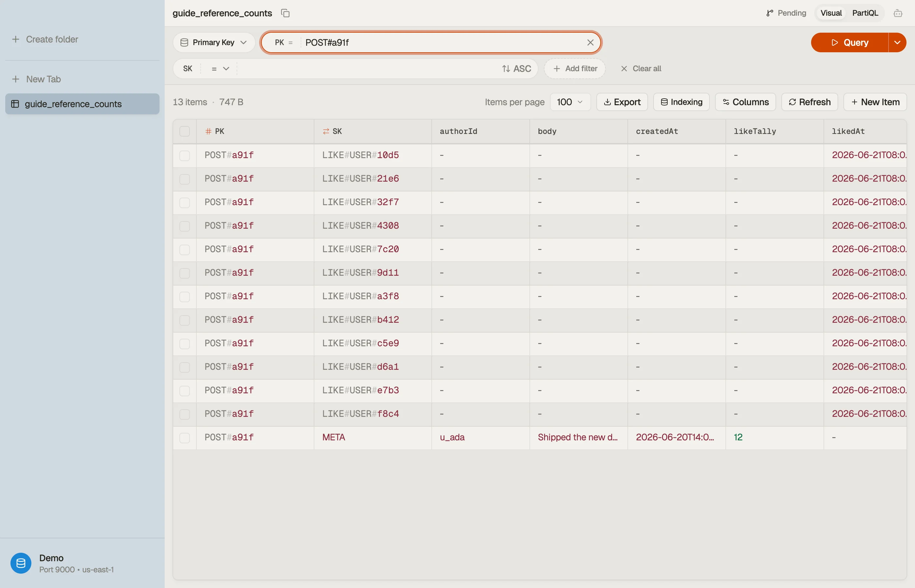
Task: Export the results
Action: click(x=622, y=102)
